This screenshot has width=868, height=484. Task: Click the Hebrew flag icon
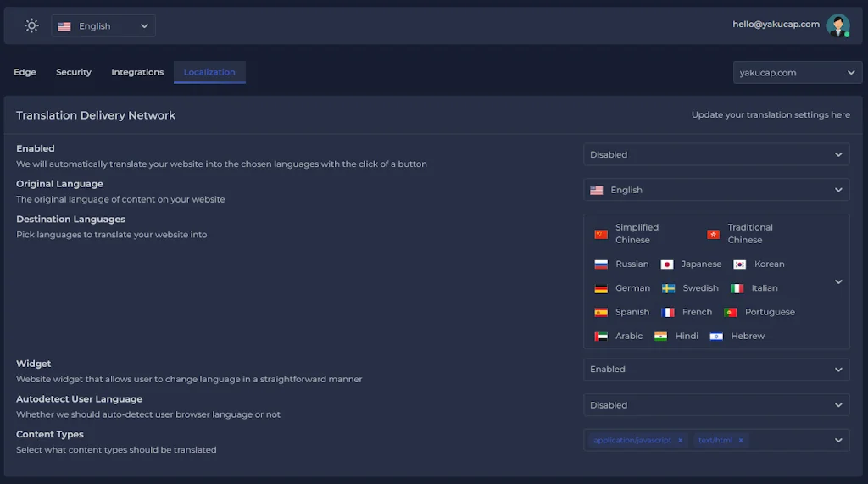[x=716, y=337]
